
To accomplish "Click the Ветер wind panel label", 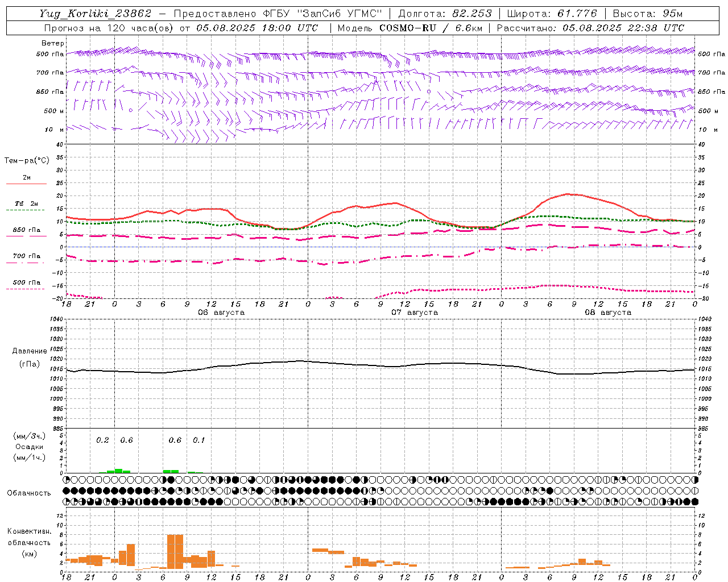I will (53, 43).
